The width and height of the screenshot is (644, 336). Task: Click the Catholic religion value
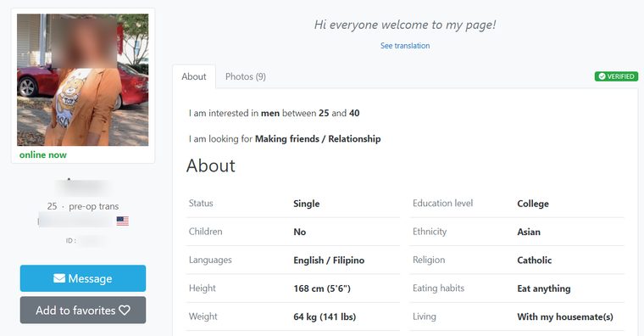pos(535,260)
